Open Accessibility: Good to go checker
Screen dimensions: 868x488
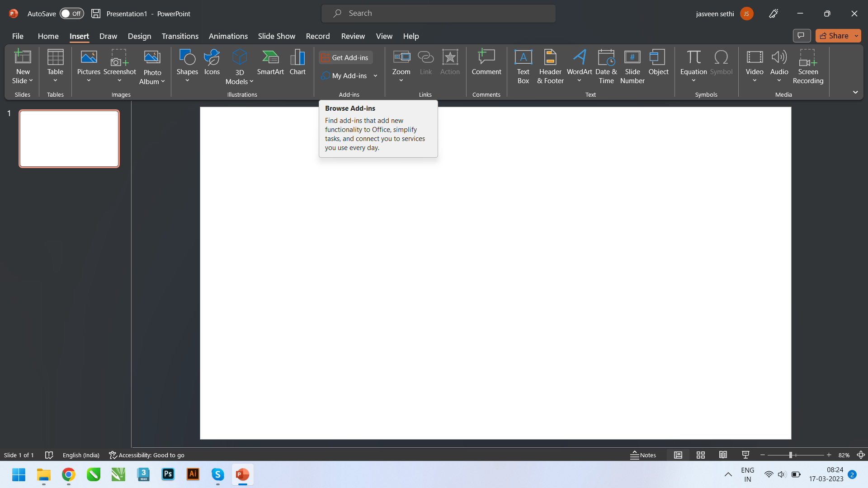[146, 455]
